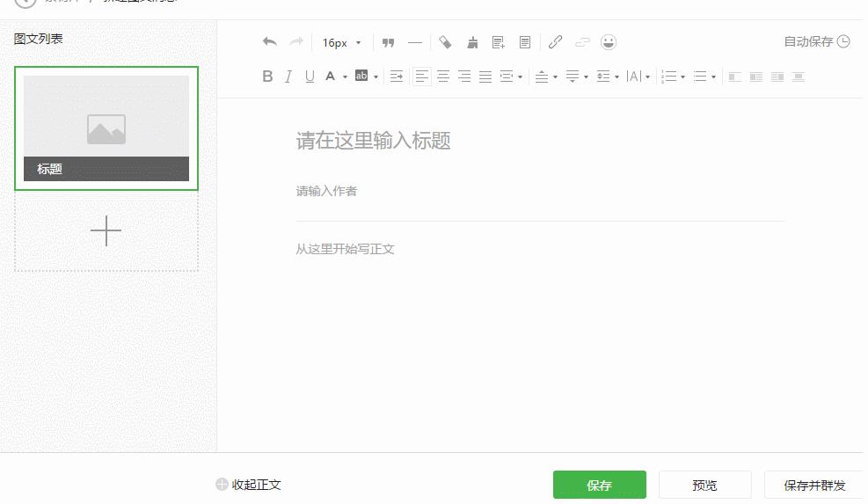Align text center
Screen dimensions: 868x504
(x=443, y=77)
